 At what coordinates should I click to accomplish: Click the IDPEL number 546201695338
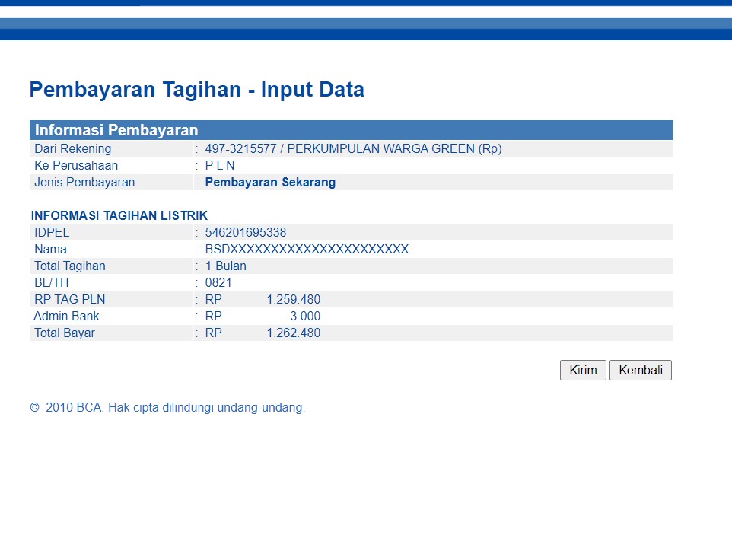pos(246,233)
